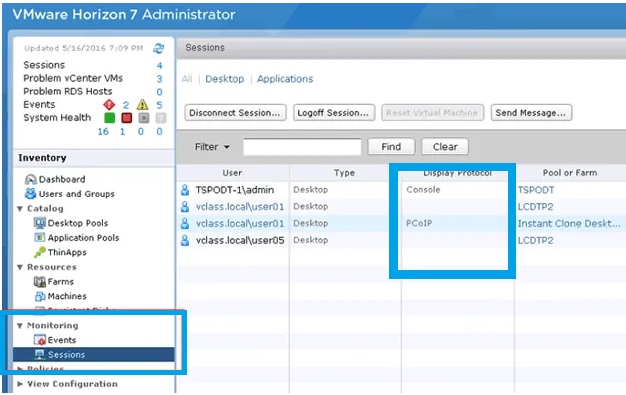
Task: Switch to the Applications sessions tab
Action: 285,79
